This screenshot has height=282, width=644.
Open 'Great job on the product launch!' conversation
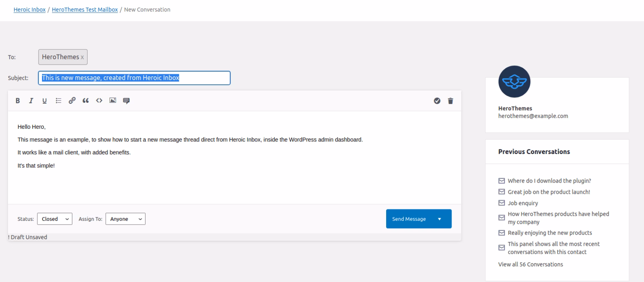pyautogui.click(x=550, y=192)
